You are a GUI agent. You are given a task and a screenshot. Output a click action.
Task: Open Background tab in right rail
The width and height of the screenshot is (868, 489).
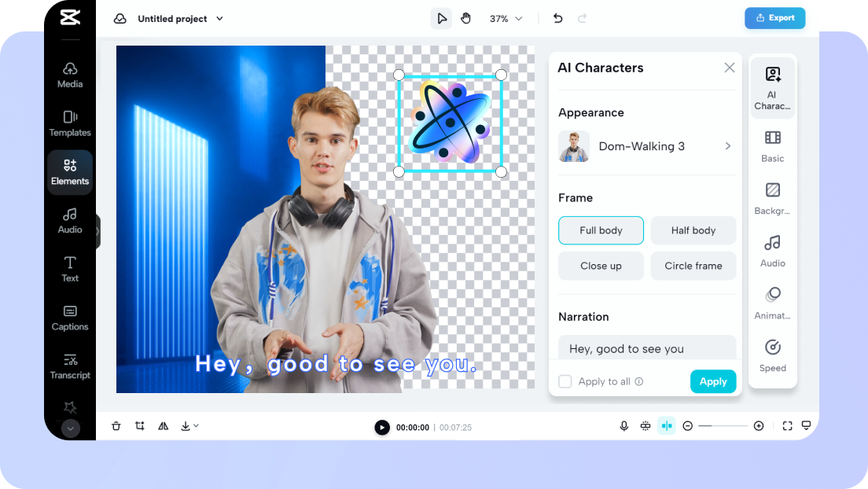(x=772, y=199)
